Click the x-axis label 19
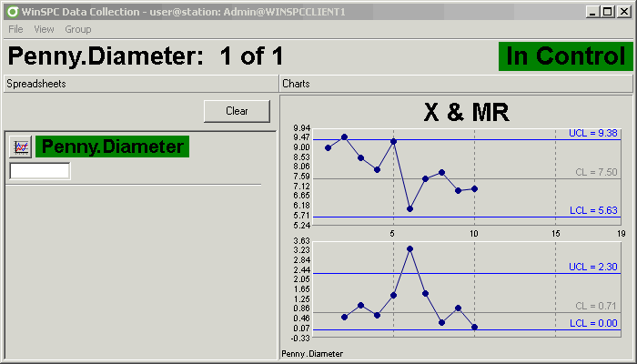 click(622, 234)
